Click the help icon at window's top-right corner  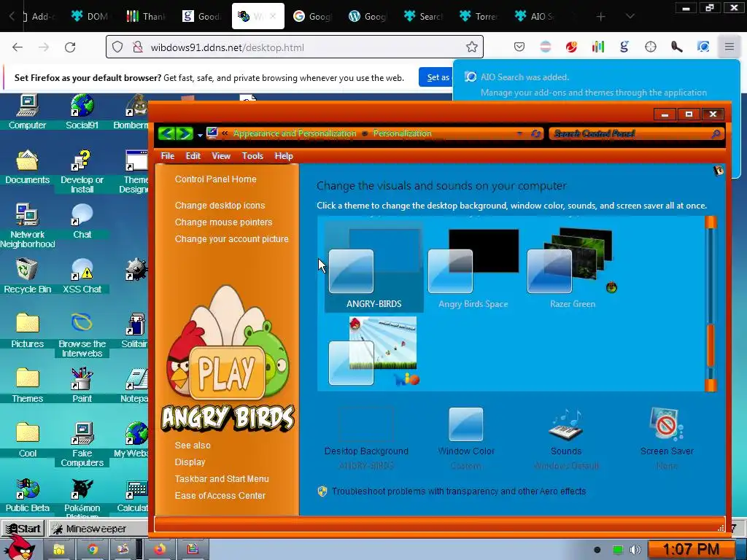tap(719, 171)
